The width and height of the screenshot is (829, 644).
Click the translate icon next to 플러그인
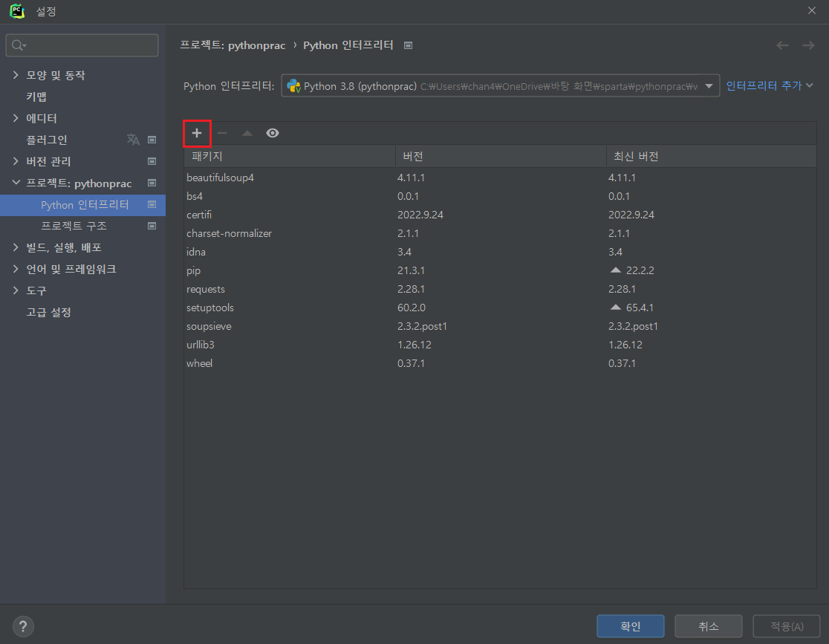coord(133,140)
